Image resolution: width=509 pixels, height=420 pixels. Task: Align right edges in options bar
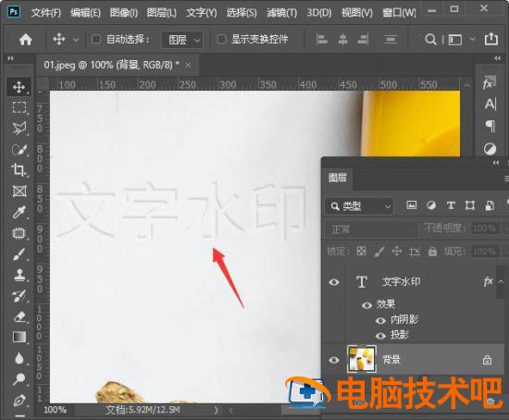[x=363, y=40]
